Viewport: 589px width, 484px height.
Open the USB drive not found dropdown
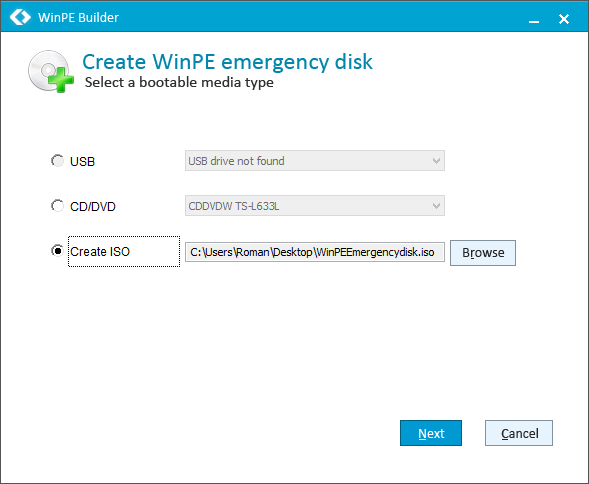[315, 161]
